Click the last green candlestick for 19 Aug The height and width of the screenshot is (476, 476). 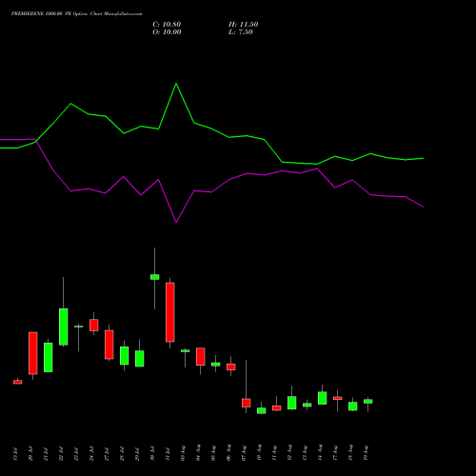click(368, 402)
